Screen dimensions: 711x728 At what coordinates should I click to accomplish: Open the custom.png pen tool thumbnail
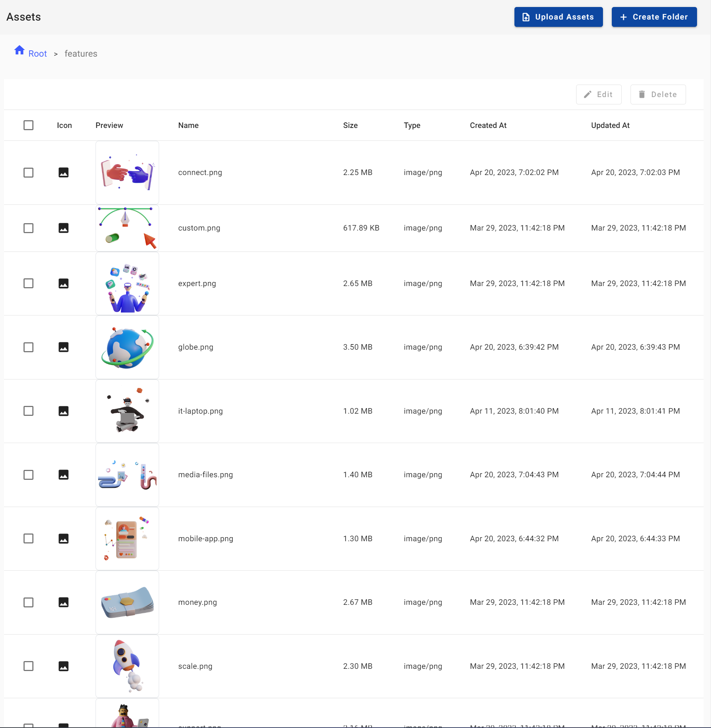click(x=128, y=228)
